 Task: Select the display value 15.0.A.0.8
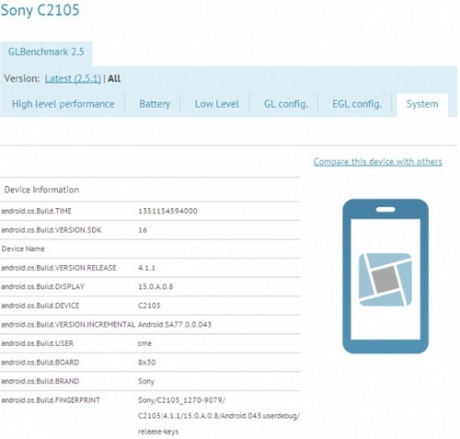click(x=156, y=287)
